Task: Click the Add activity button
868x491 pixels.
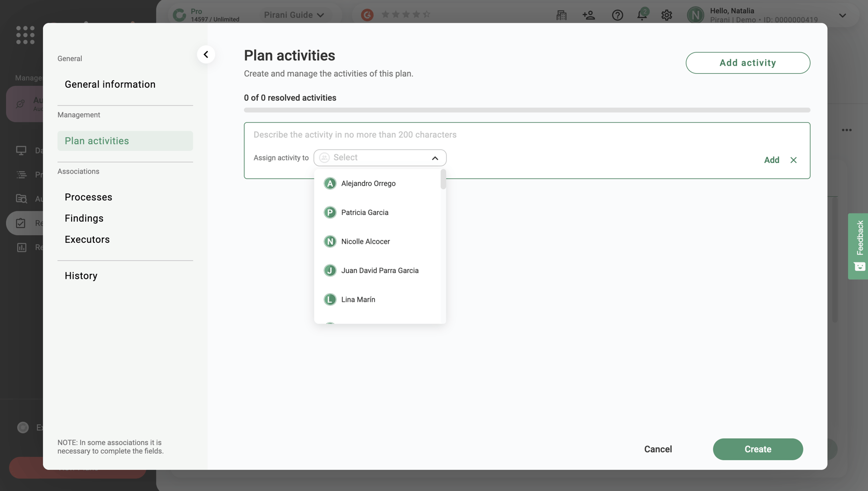Action: click(748, 63)
